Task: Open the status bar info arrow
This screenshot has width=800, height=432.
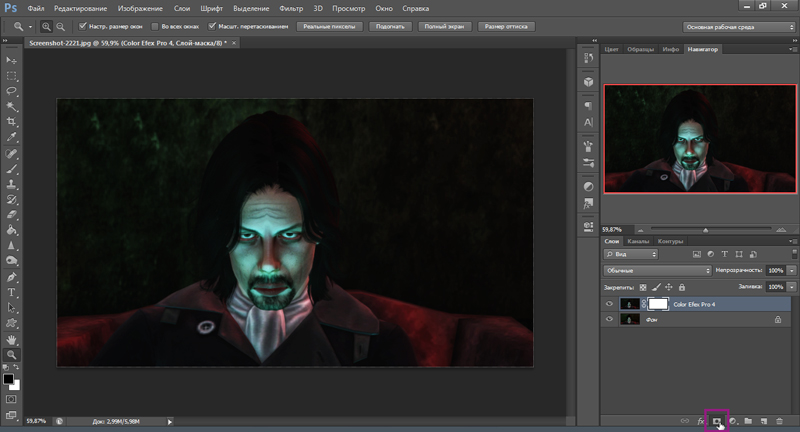Action: [170, 422]
